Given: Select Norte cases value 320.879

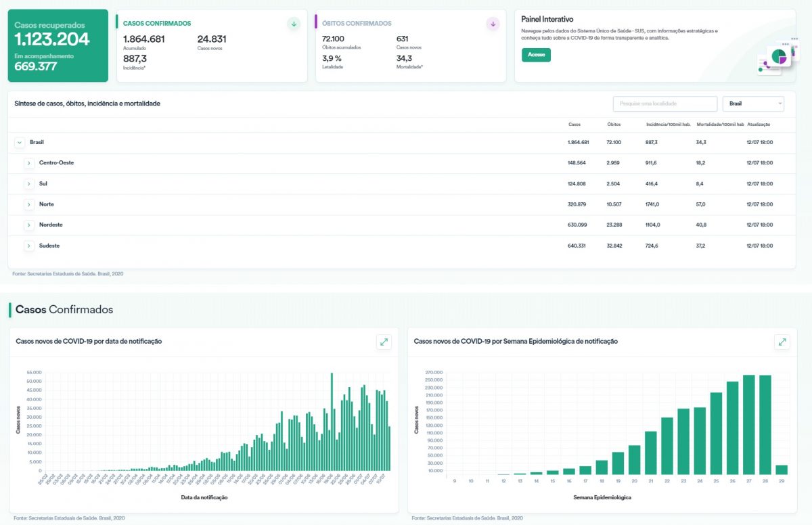Looking at the screenshot, I should coord(577,204).
